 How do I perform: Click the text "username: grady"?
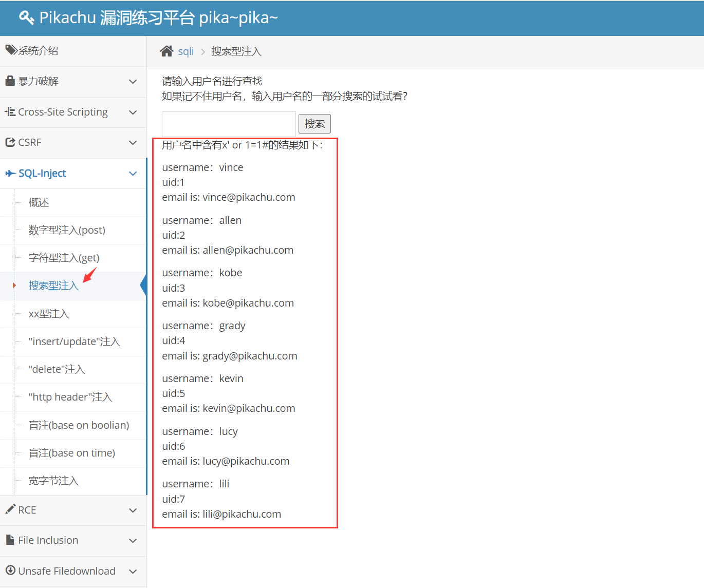pyautogui.click(x=203, y=326)
